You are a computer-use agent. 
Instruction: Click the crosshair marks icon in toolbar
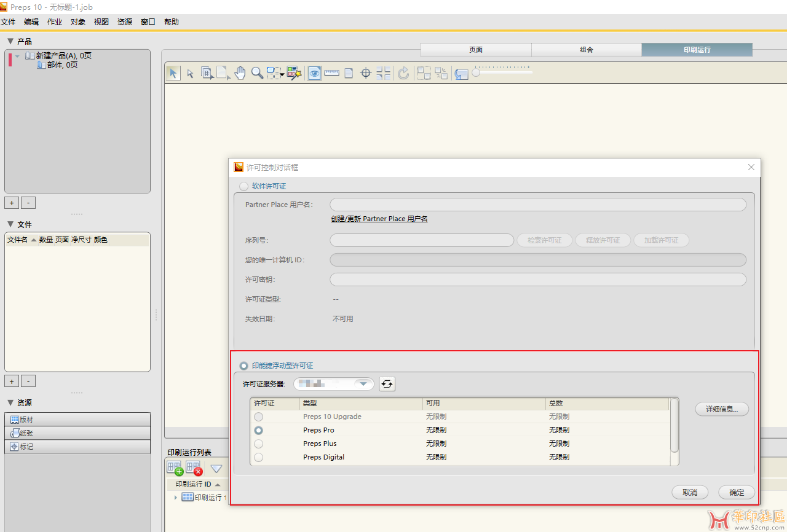[366, 73]
